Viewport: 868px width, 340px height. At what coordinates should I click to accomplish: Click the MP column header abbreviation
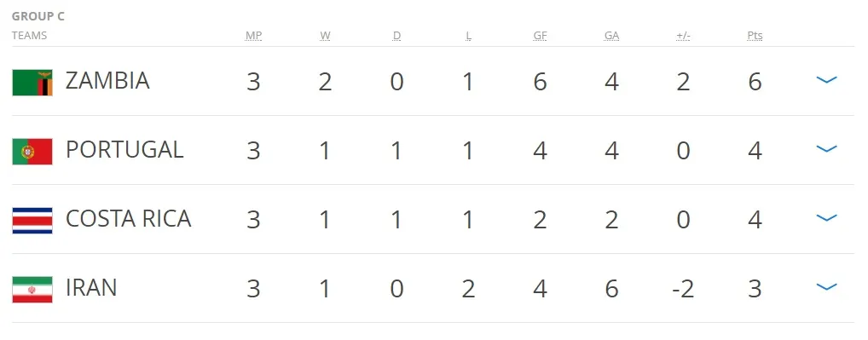253,36
